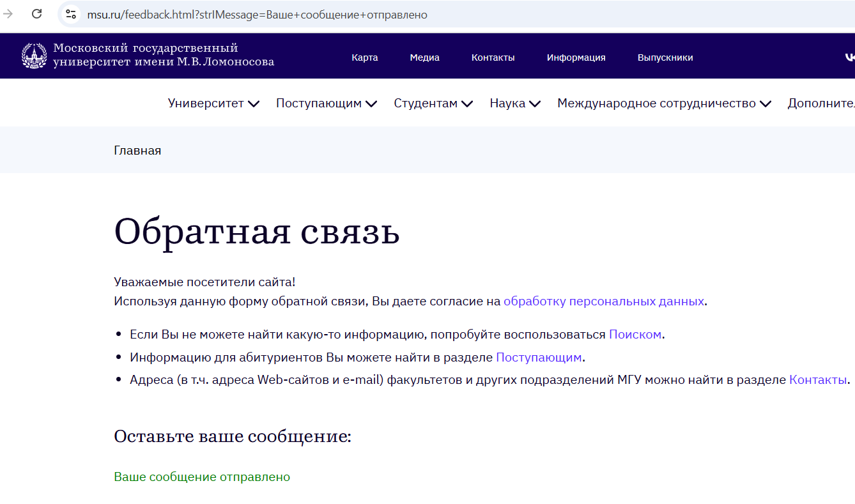Click the Обратная связь page heading
The image size is (855, 504).
(257, 231)
